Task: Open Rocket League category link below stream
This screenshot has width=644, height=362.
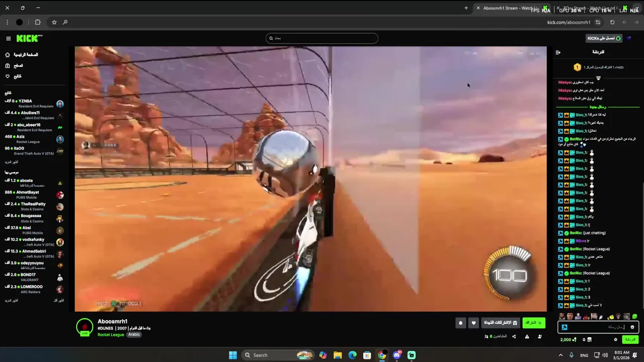Action: [x=111, y=335]
